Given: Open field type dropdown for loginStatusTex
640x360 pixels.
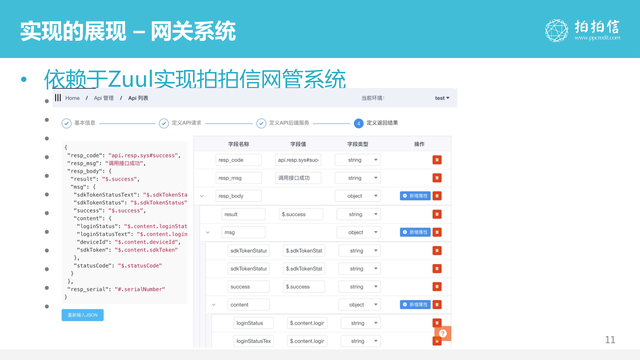Looking at the screenshot, I should tap(360, 341).
